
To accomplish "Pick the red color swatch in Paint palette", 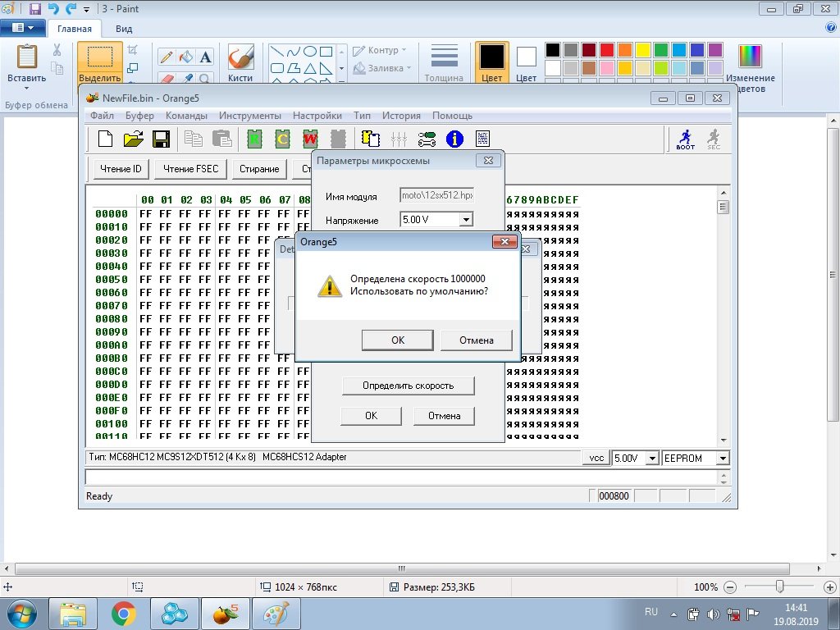I will 607,50.
